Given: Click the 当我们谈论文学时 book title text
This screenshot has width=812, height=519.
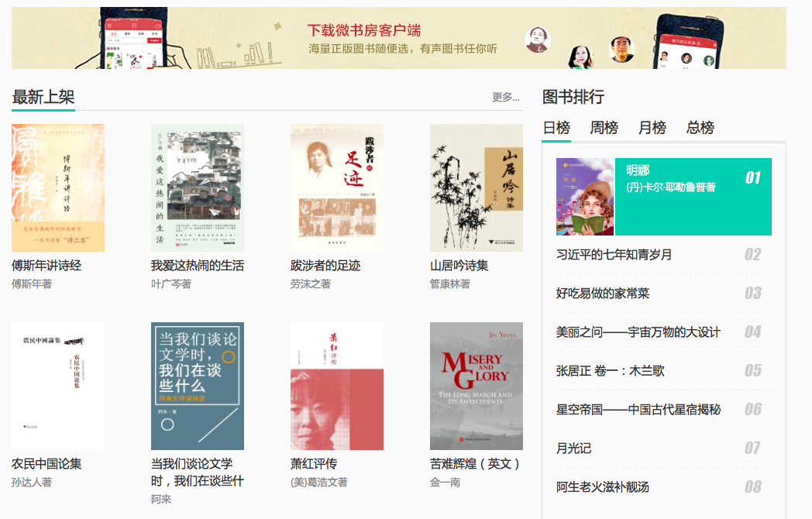Looking at the screenshot, I should tap(198, 472).
